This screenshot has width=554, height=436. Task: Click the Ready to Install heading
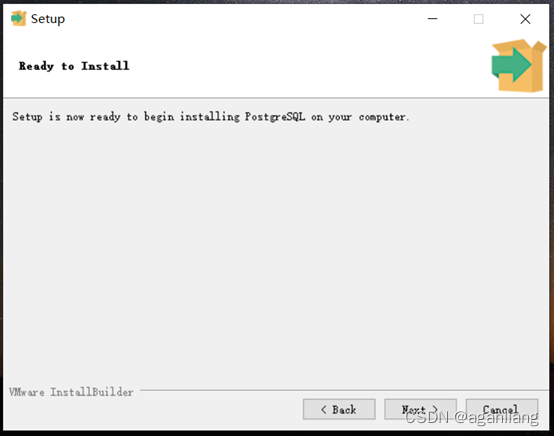(x=74, y=66)
